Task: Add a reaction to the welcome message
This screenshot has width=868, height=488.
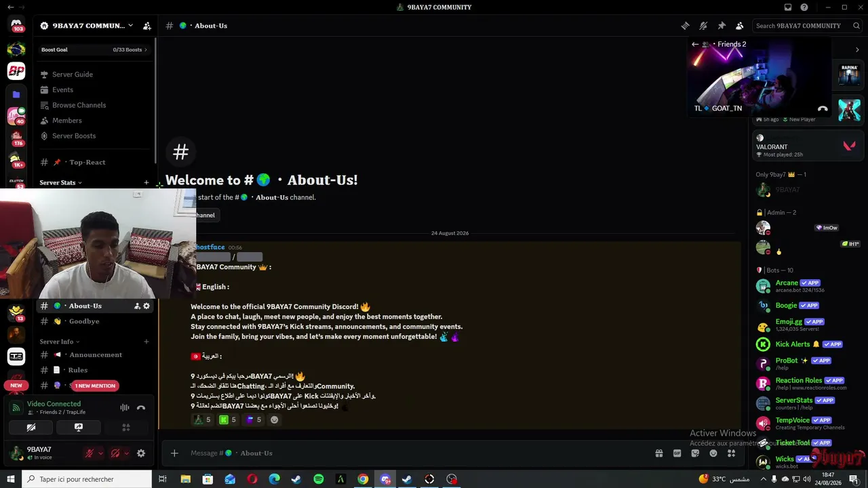Action: coord(274,420)
